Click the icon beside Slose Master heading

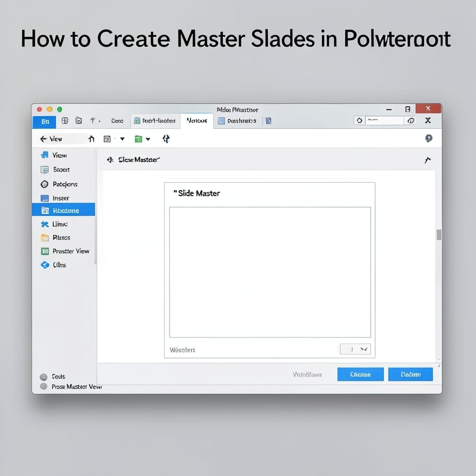[x=110, y=160]
